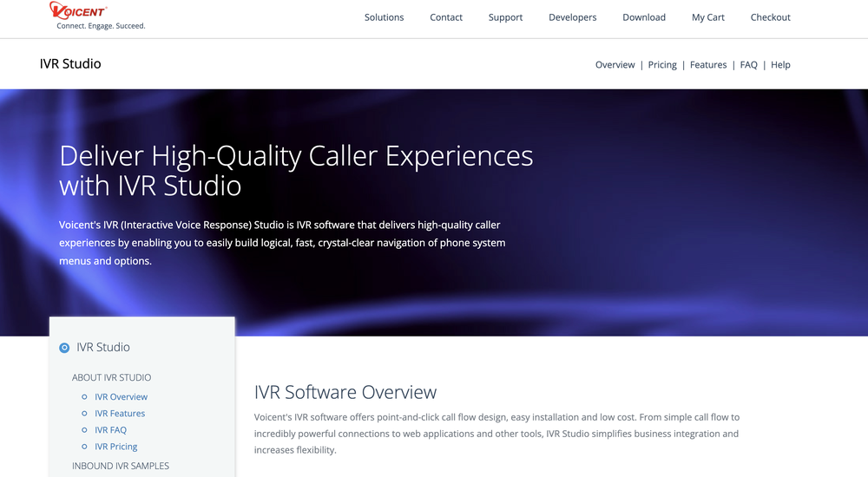Viewport: 868px width, 477px height.
Task: Open the Developers section
Action: pyautogui.click(x=572, y=17)
